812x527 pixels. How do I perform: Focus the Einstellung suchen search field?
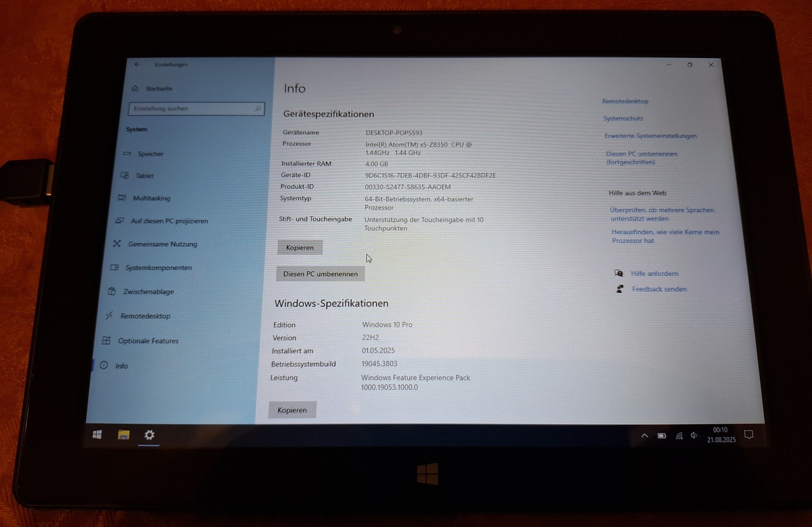[189, 109]
